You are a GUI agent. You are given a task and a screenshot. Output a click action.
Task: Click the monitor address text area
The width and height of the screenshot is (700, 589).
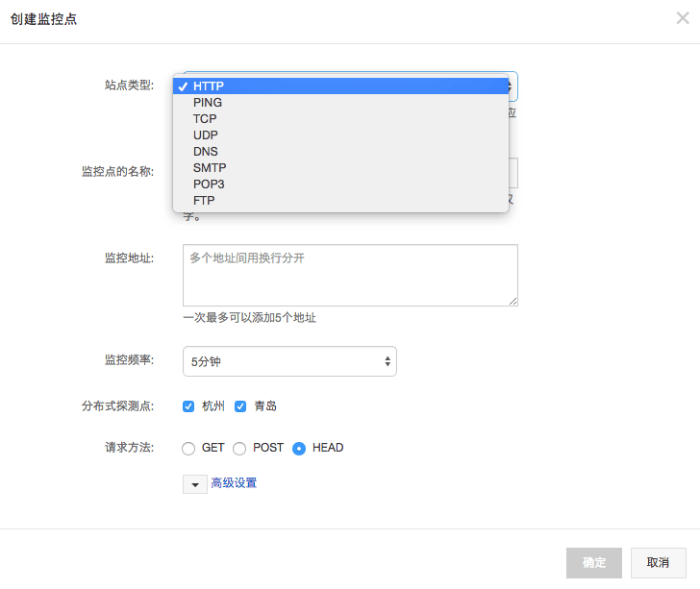point(350,275)
